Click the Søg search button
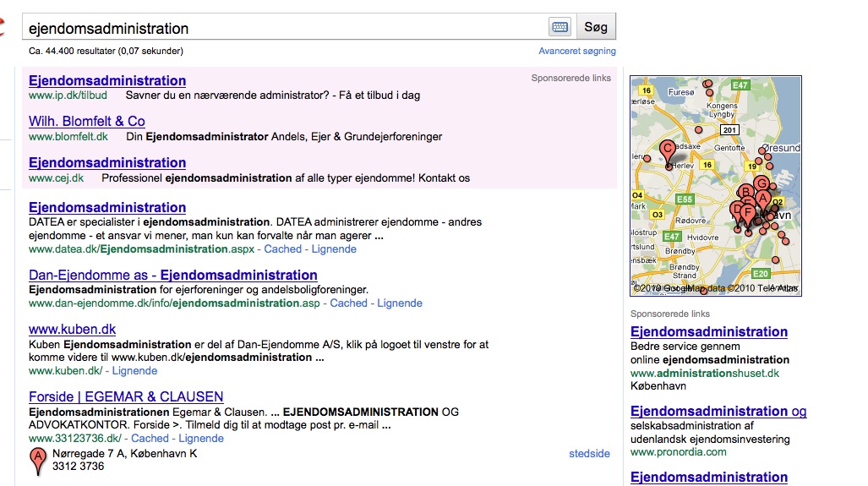The image size is (868, 486). [x=596, y=26]
